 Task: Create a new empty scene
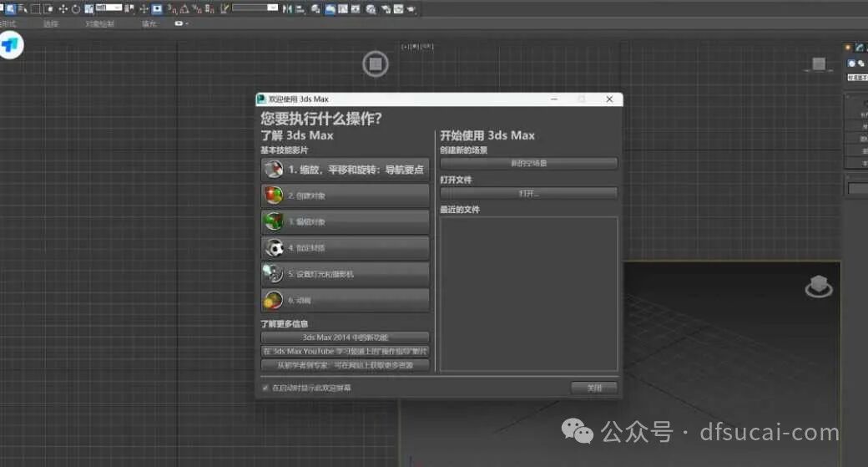click(x=528, y=164)
